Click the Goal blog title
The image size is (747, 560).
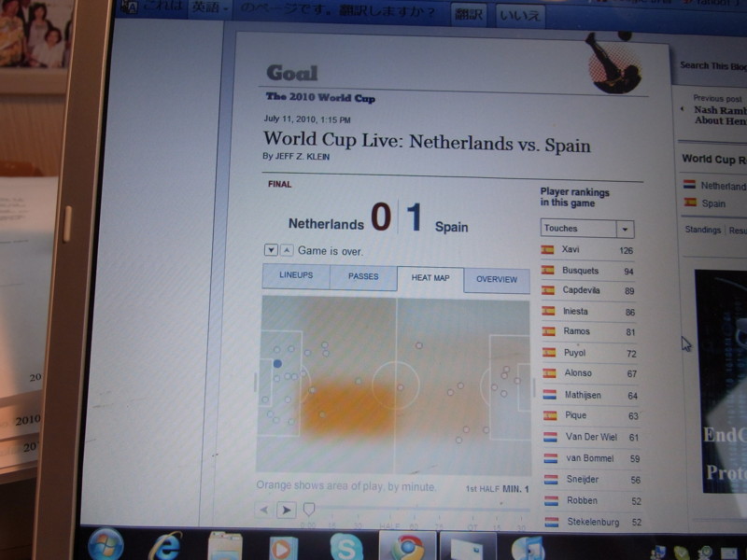pyautogui.click(x=291, y=73)
